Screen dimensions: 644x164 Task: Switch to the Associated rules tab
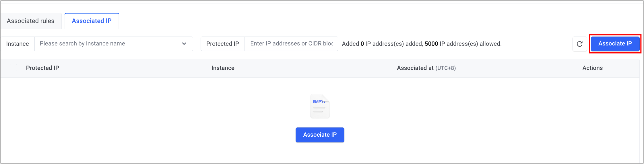pyautogui.click(x=30, y=21)
